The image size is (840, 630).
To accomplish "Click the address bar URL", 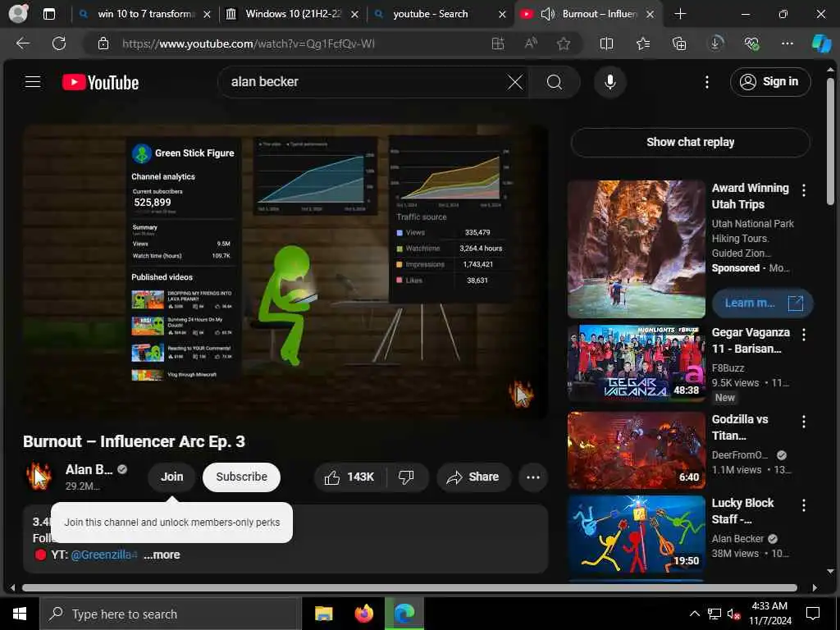I will tap(248, 44).
